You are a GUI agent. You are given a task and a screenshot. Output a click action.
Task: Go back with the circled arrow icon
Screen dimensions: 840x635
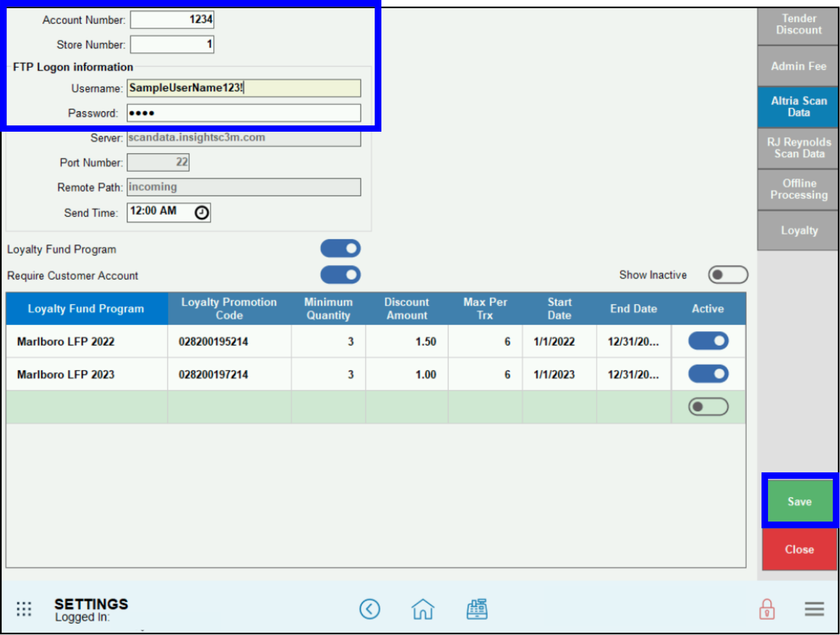[370, 609]
